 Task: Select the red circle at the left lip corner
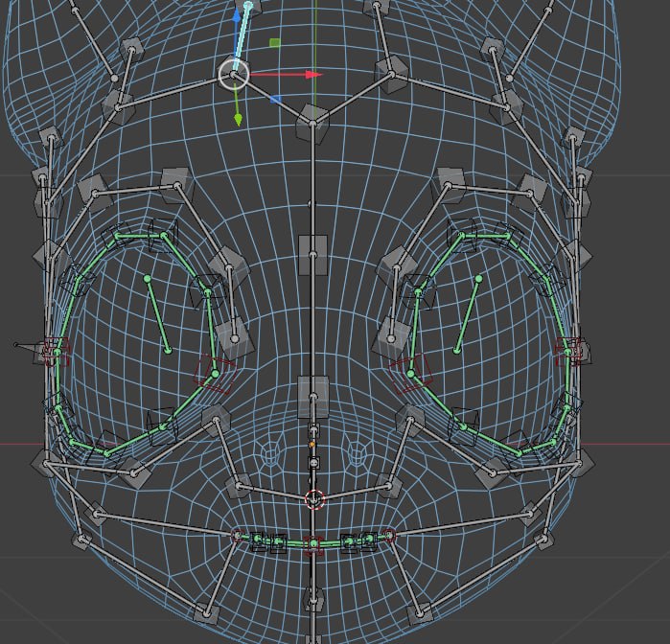click(x=238, y=535)
